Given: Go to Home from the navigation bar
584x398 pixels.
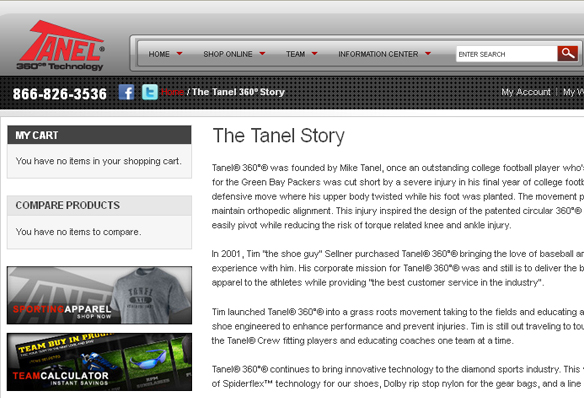Looking at the screenshot, I should pyautogui.click(x=159, y=54).
